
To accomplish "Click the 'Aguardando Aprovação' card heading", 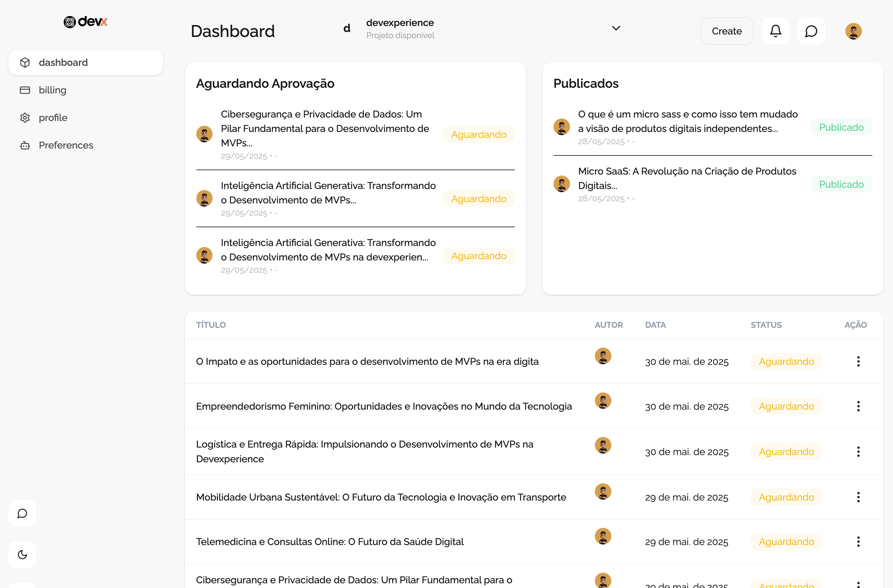I will tap(265, 84).
